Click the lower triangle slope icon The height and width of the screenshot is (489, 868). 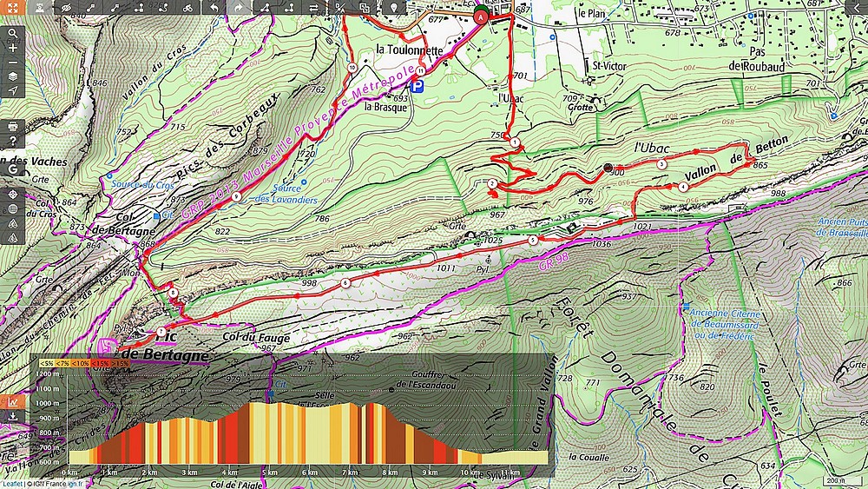12,238
